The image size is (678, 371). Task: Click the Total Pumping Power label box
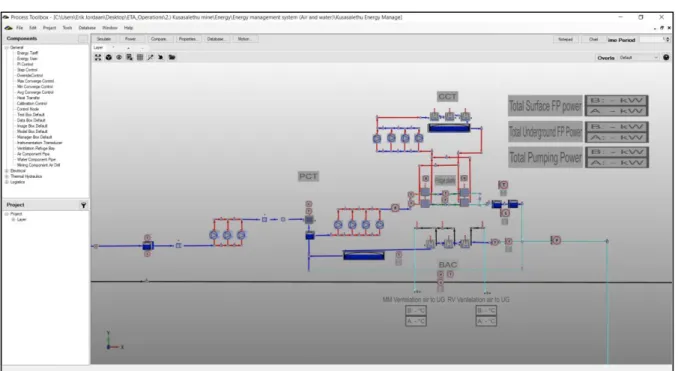(545, 158)
